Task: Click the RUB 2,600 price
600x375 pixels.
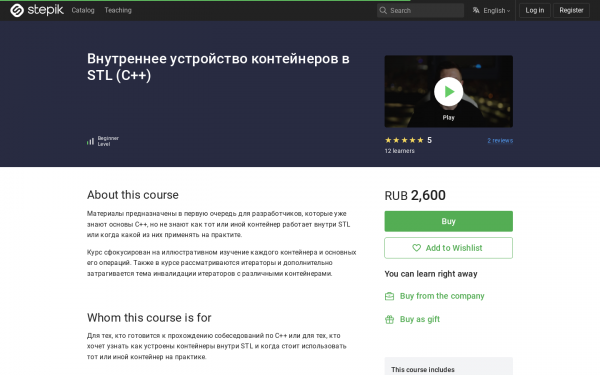Action: point(415,196)
